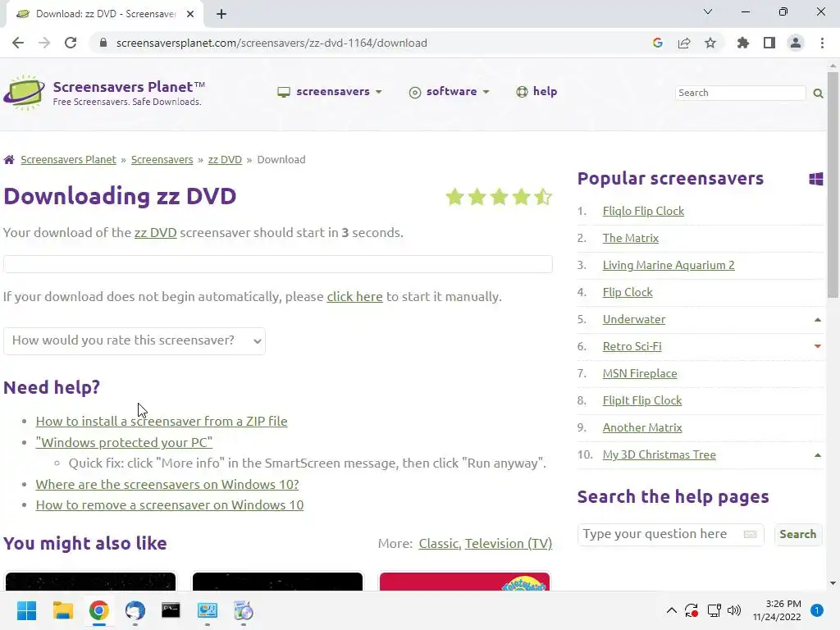
Task: Open the Underwater screensaver link
Action: (634, 319)
